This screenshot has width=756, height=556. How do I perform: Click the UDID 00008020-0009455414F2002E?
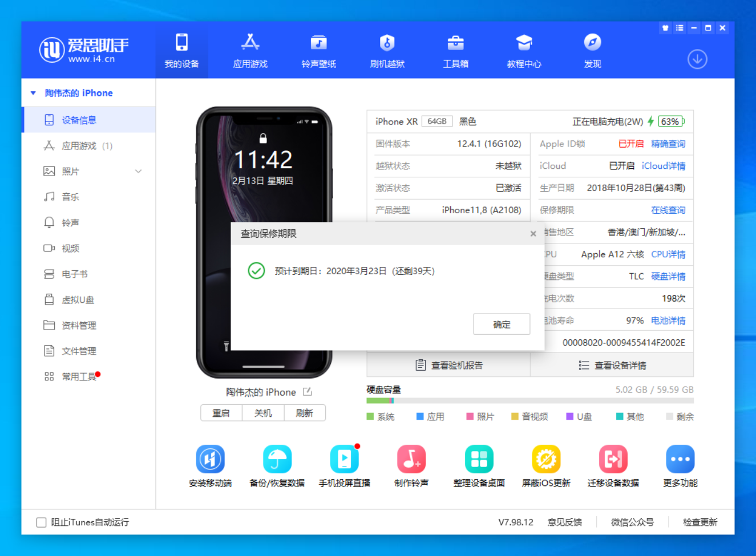624,343
